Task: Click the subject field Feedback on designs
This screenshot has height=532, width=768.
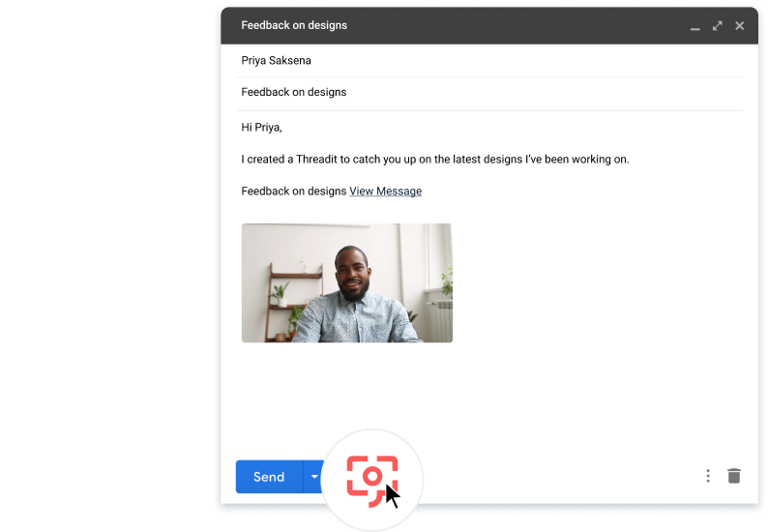Action: click(x=489, y=93)
